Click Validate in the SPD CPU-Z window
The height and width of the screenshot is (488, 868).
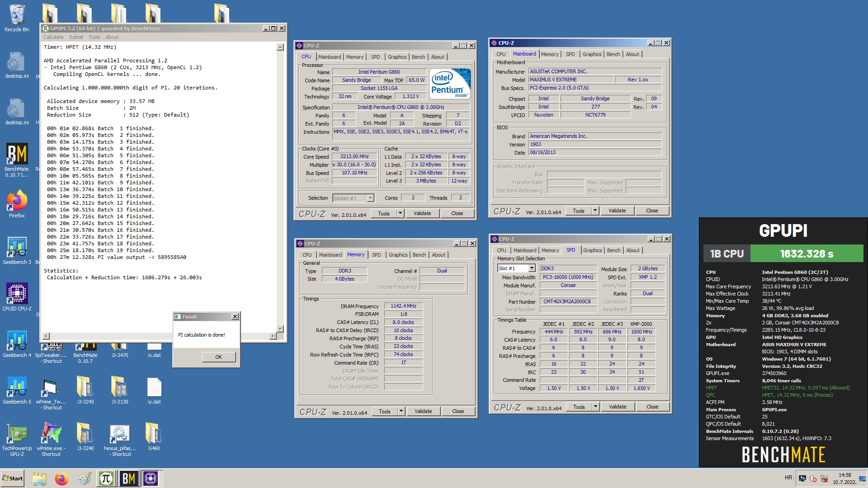click(x=618, y=407)
